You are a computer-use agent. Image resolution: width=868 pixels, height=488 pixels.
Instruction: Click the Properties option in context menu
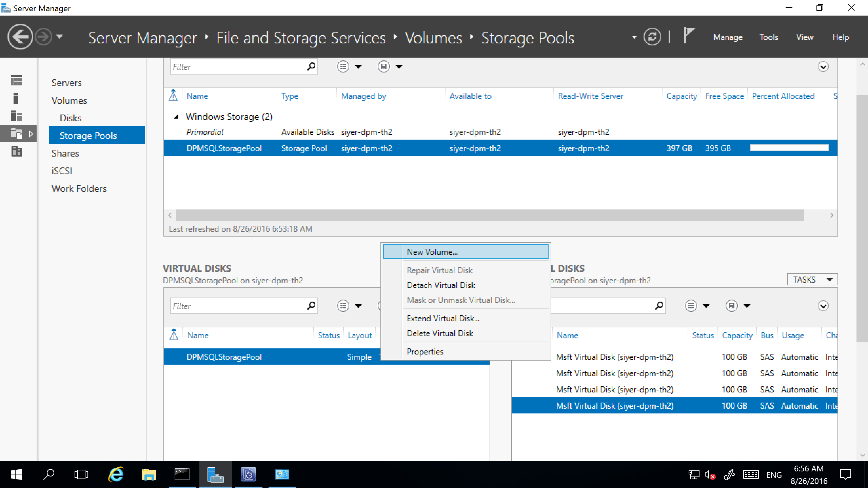tap(425, 351)
